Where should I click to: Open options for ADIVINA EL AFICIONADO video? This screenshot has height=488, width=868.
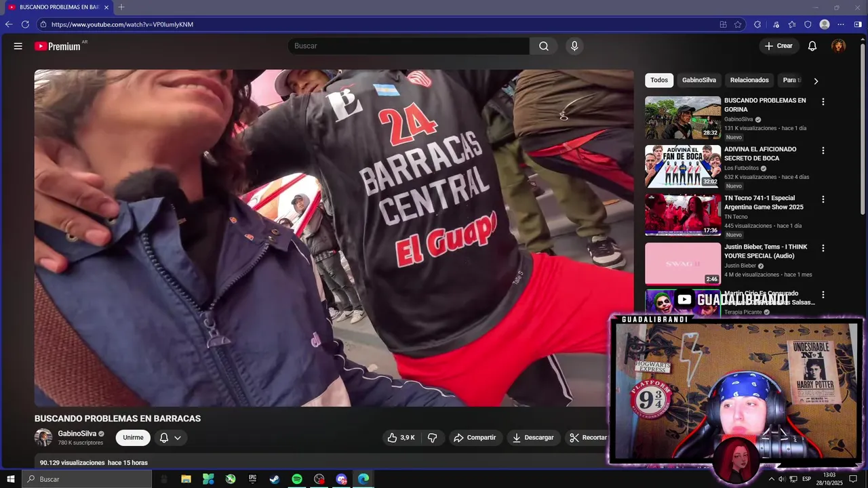[823, 150]
